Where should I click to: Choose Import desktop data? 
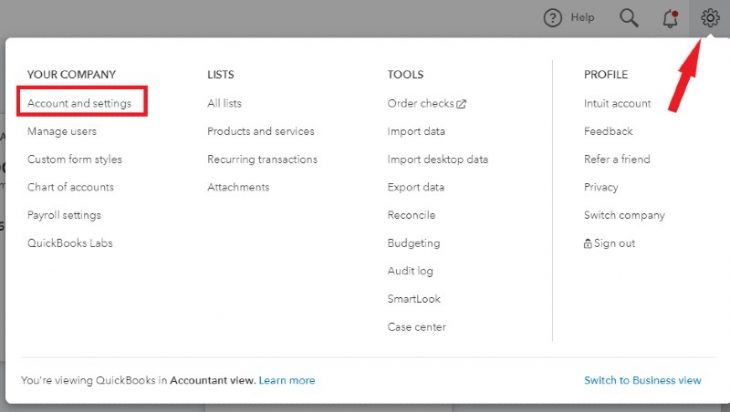(x=438, y=159)
